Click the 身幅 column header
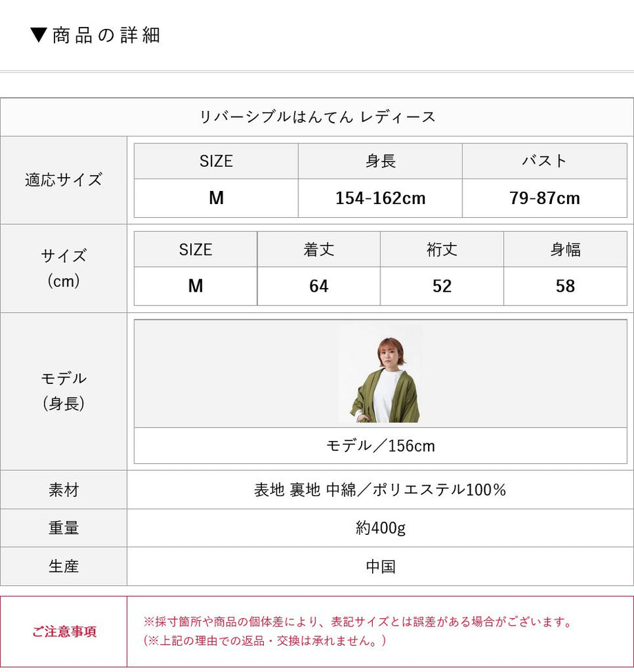Image resolution: width=634 pixels, height=672 pixels. tap(565, 250)
